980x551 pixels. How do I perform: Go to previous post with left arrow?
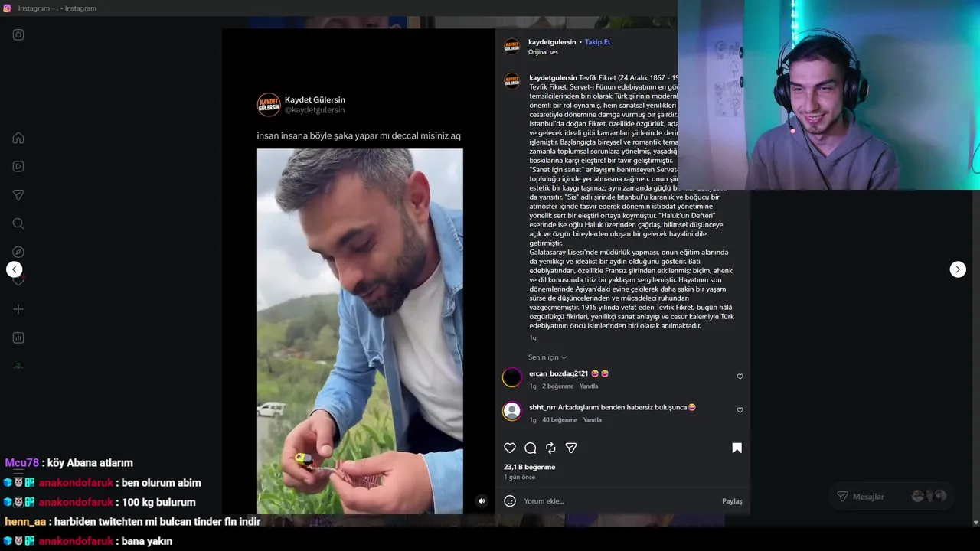[15, 269]
